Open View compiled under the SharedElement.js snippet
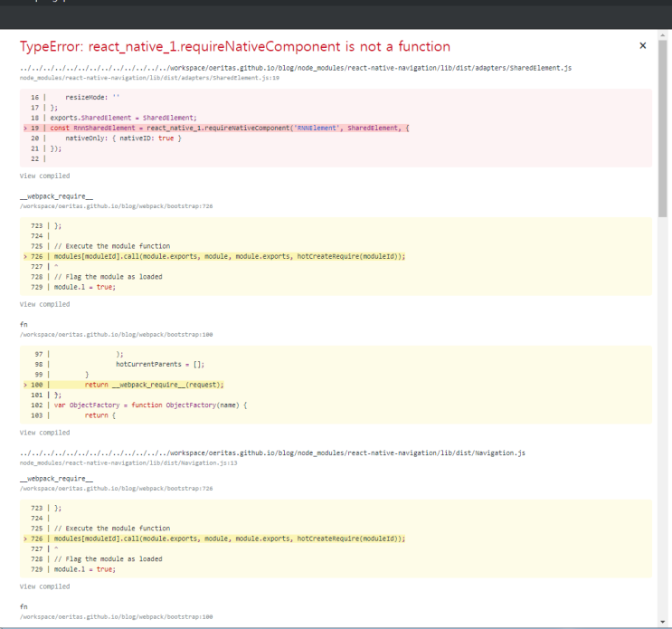This screenshot has width=672, height=629. (44, 176)
